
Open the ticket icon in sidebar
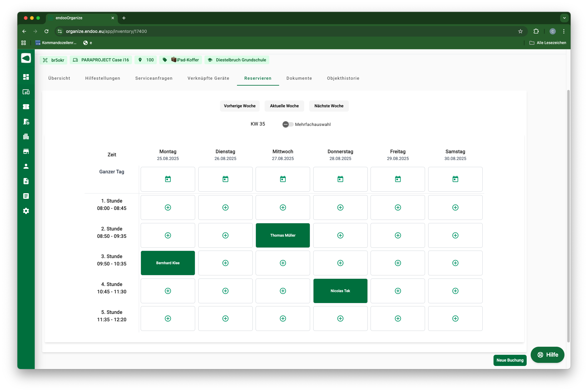pyautogui.click(x=26, y=107)
